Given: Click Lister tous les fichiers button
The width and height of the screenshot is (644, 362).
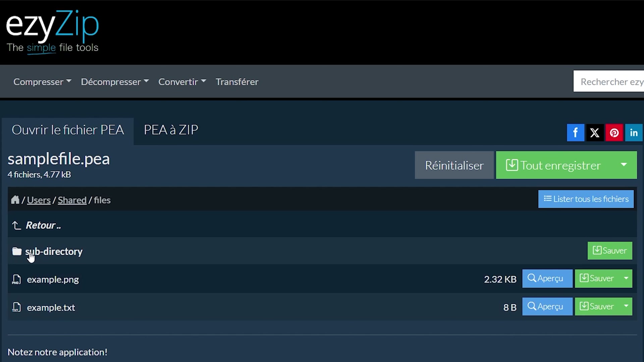Looking at the screenshot, I should click(586, 199).
